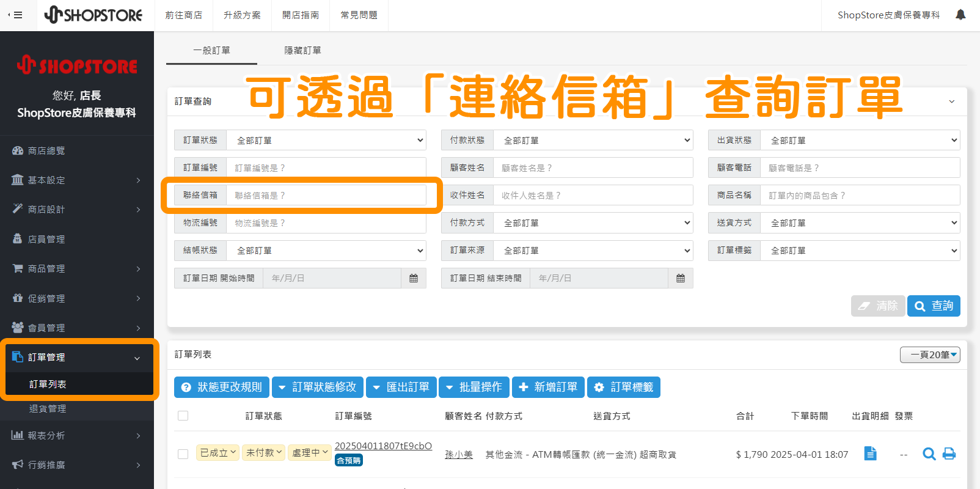Check the order 202504011807tE9cbO row checkbox
Screen dimensions: 980x489
[183, 454]
